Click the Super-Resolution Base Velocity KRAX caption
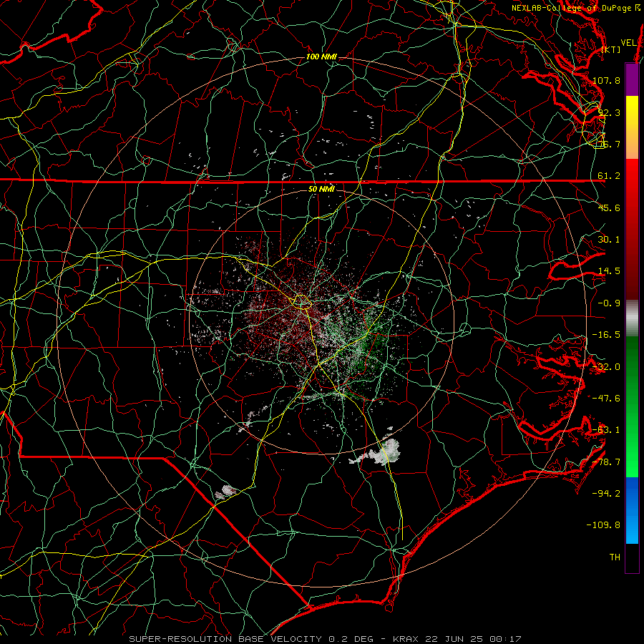The height and width of the screenshot is (644, 644). 326,639
